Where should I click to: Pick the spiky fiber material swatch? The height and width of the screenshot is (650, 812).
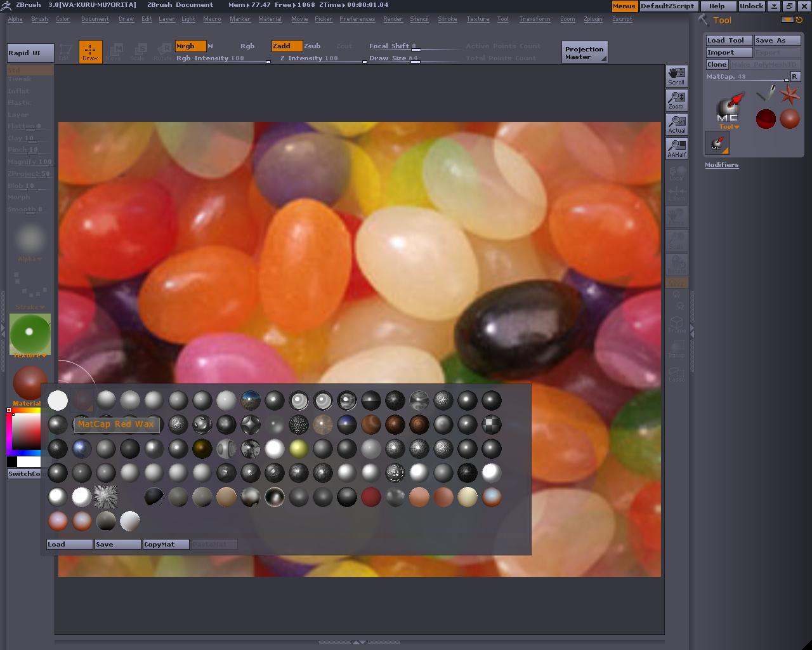pos(106,497)
